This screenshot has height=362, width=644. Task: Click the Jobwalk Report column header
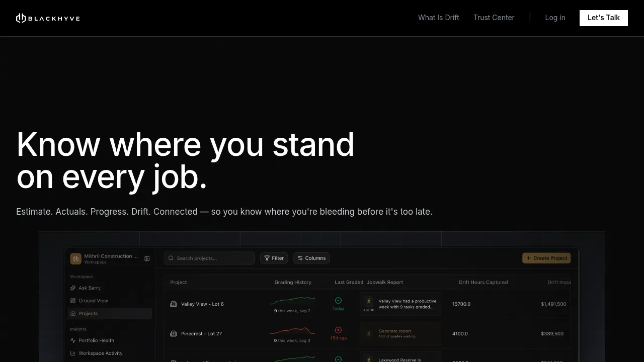click(x=385, y=282)
